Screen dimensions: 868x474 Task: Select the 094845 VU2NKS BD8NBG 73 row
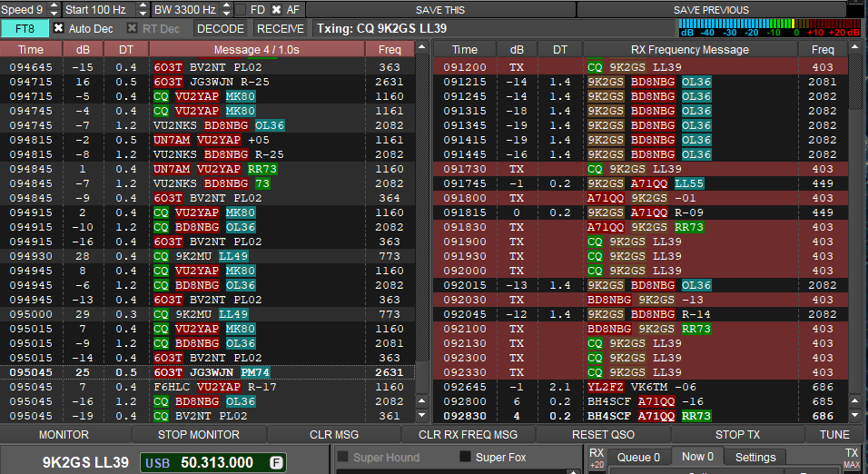click(208, 183)
